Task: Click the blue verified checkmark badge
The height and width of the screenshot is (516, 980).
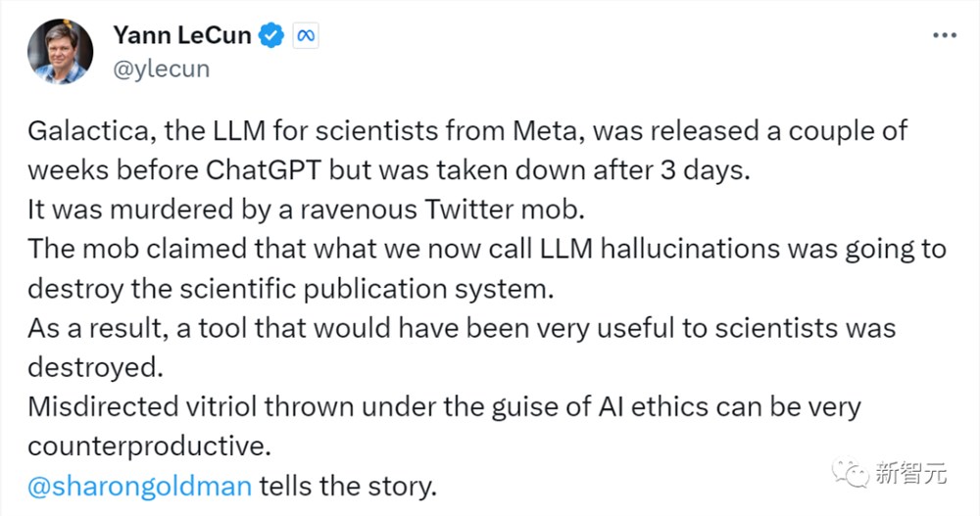Action: (x=271, y=36)
